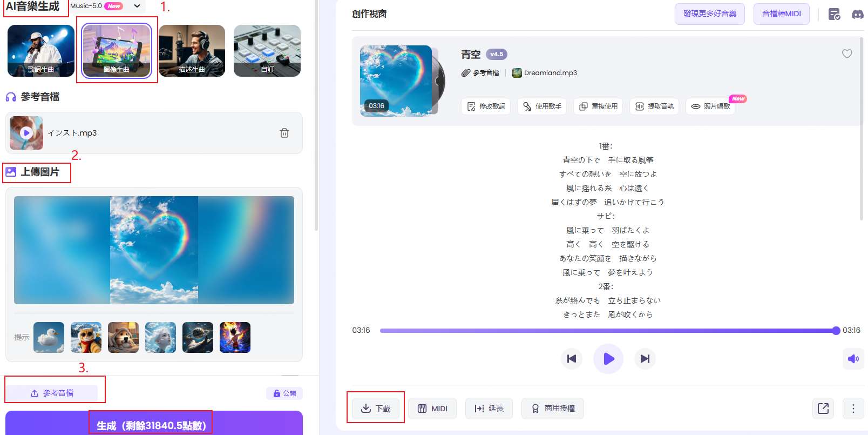Skip to the previous track

[x=572, y=358]
